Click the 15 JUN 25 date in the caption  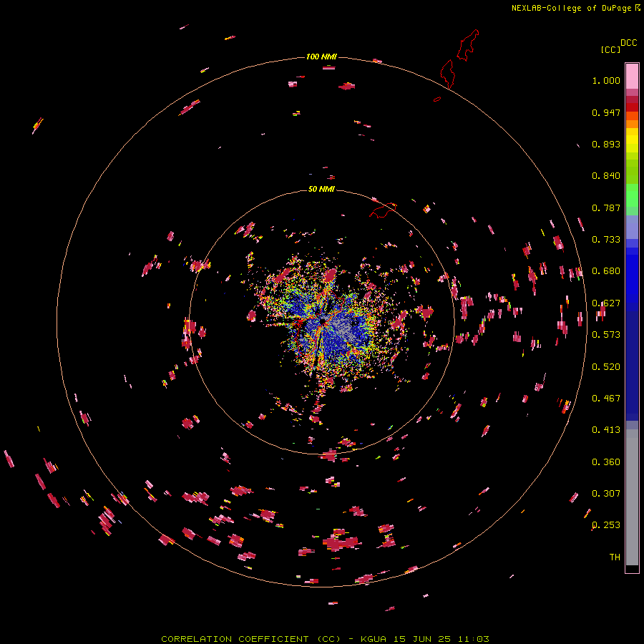pos(423,639)
